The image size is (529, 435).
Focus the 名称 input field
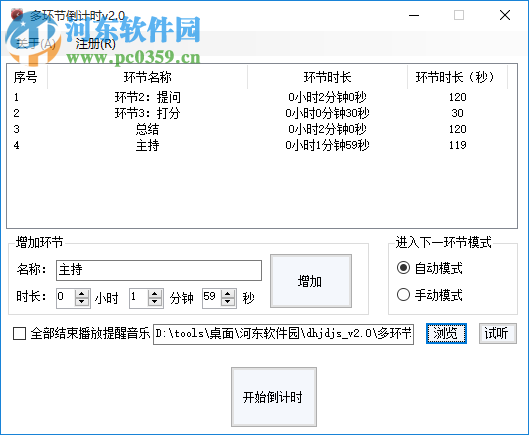[159, 270]
